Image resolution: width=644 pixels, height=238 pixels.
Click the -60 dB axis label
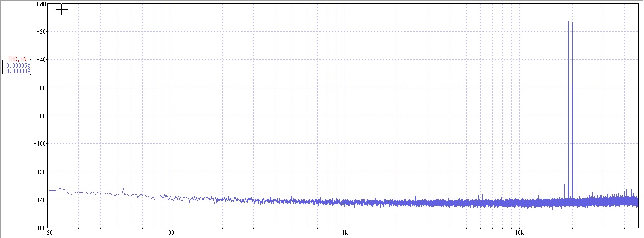tap(42, 88)
